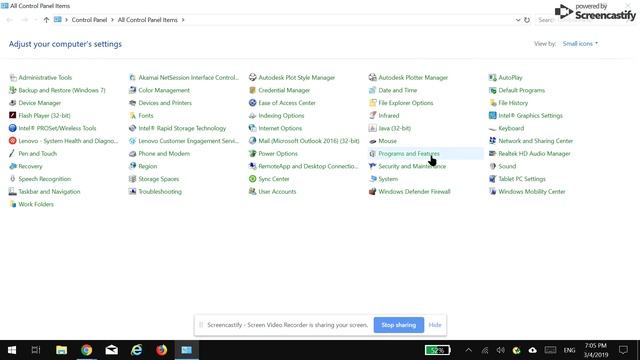Open Backup and Restore (Windows 7) link
Screen dimensions: 640x360
[x=62, y=90]
